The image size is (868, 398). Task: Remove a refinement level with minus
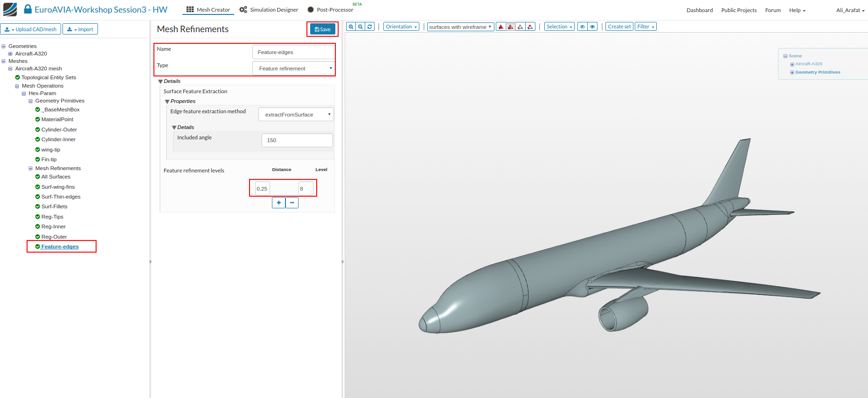(292, 203)
